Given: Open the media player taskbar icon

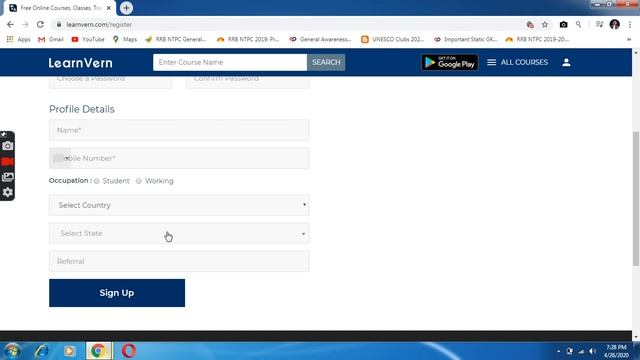Looking at the screenshot, I should pos(69,351).
